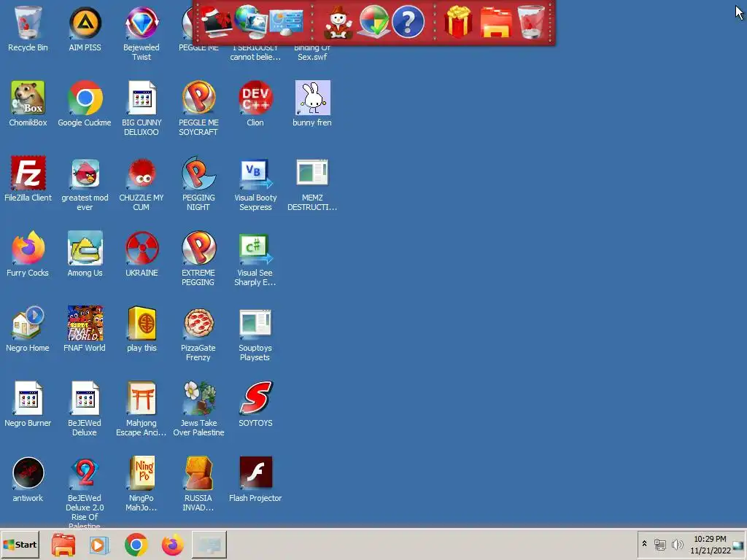Image resolution: width=747 pixels, height=560 pixels.
Task: Open Chrome from the taskbar
Action: (136, 545)
